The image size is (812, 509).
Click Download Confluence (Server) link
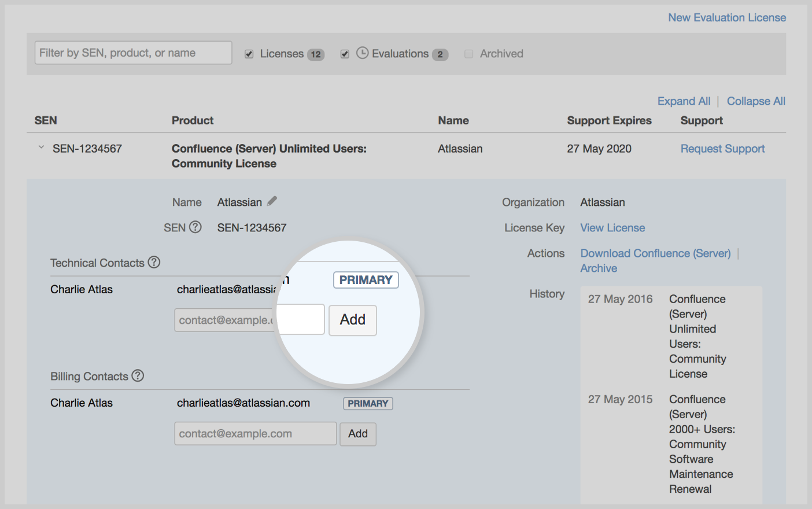click(x=655, y=253)
